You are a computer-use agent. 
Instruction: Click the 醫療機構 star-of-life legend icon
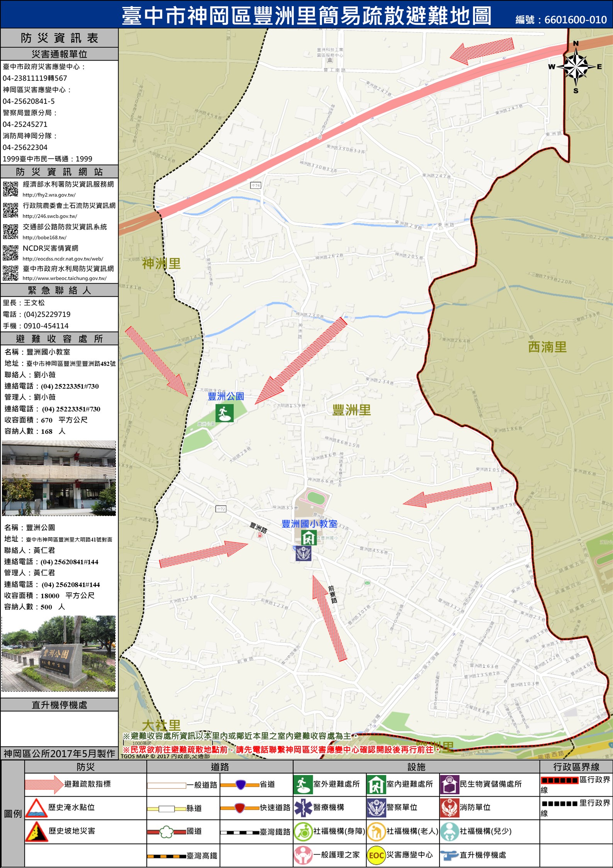tap(303, 808)
